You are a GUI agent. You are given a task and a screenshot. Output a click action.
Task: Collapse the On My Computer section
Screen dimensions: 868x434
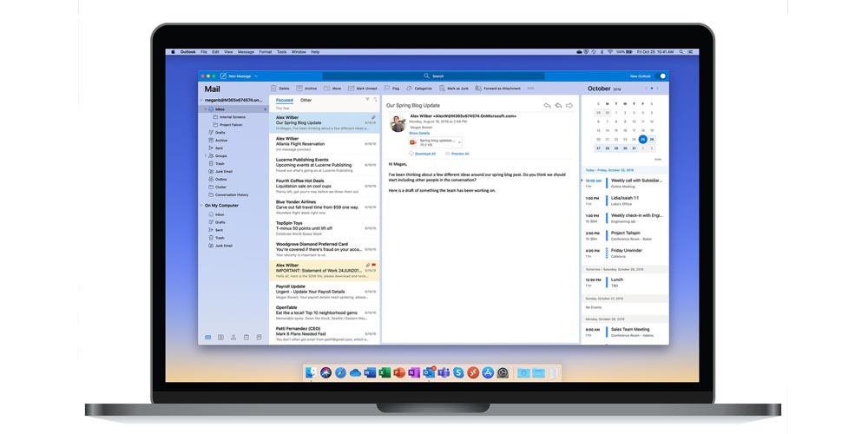[201, 206]
